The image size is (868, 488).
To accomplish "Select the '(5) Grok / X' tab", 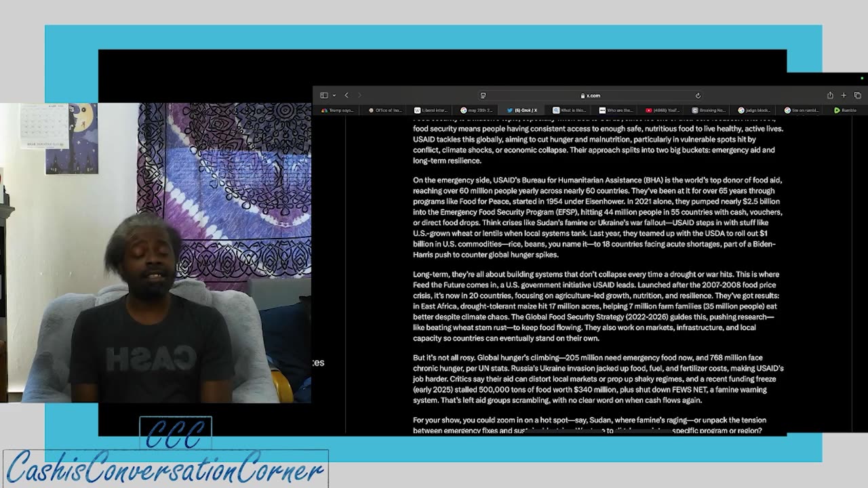I will coord(523,110).
